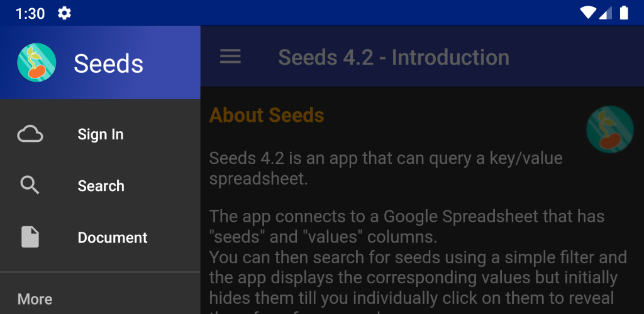The image size is (644, 314).
Task: Tap the magnifier icon in the drawer
Action: click(x=30, y=185)
